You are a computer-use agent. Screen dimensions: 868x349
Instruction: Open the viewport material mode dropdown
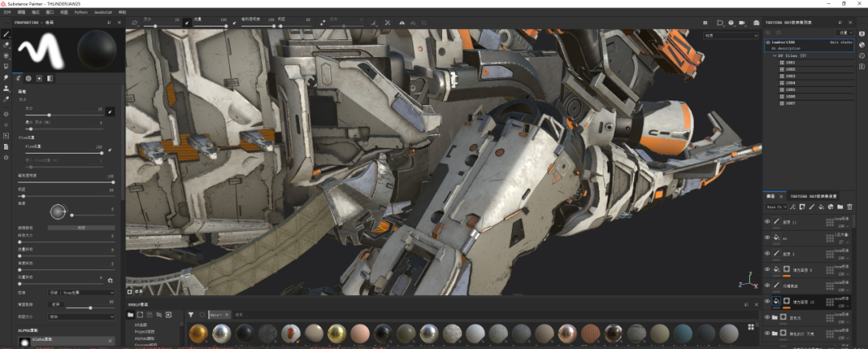(x=730, y=35)
